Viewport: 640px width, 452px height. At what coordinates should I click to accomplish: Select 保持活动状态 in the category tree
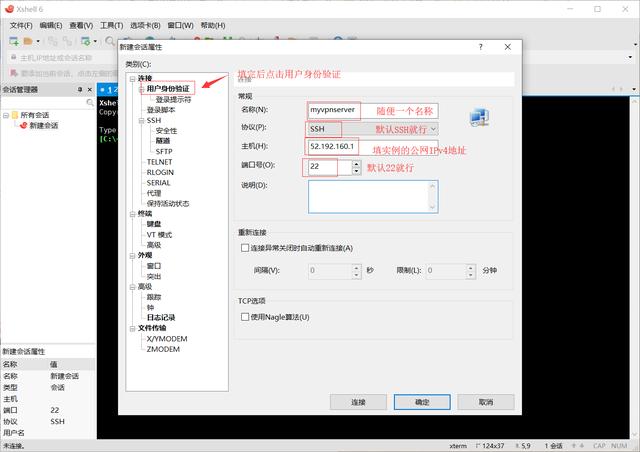168,203
